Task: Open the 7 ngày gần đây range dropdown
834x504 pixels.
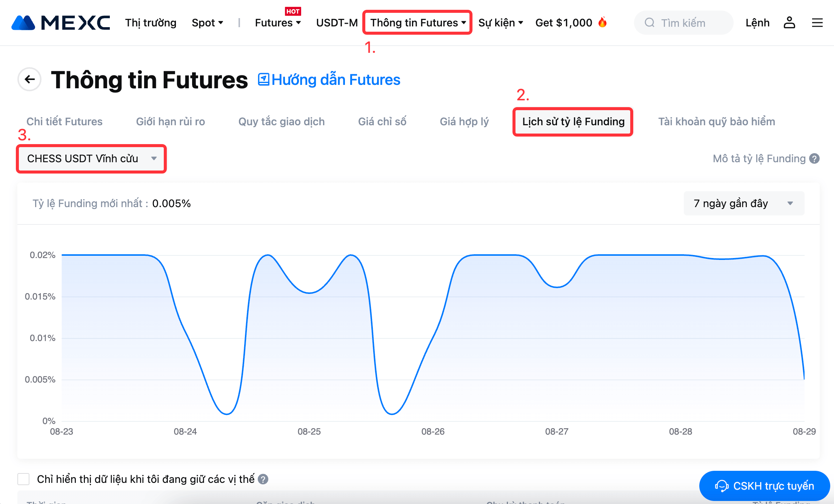Action: (743, 203)
